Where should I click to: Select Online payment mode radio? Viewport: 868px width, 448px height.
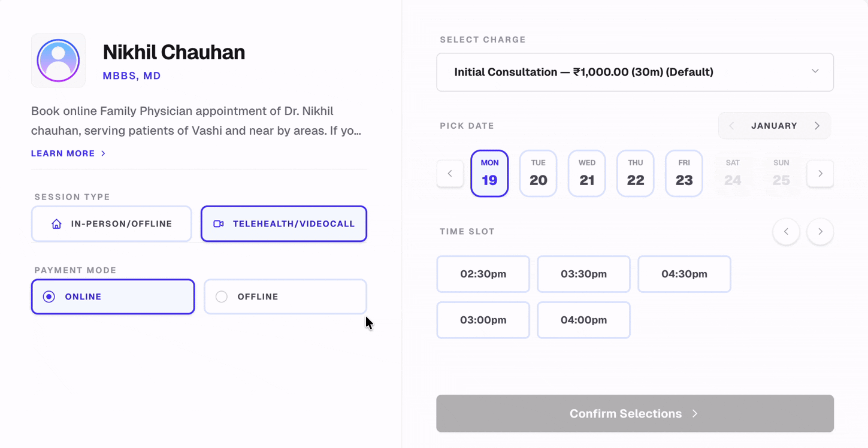click(49, 296)
